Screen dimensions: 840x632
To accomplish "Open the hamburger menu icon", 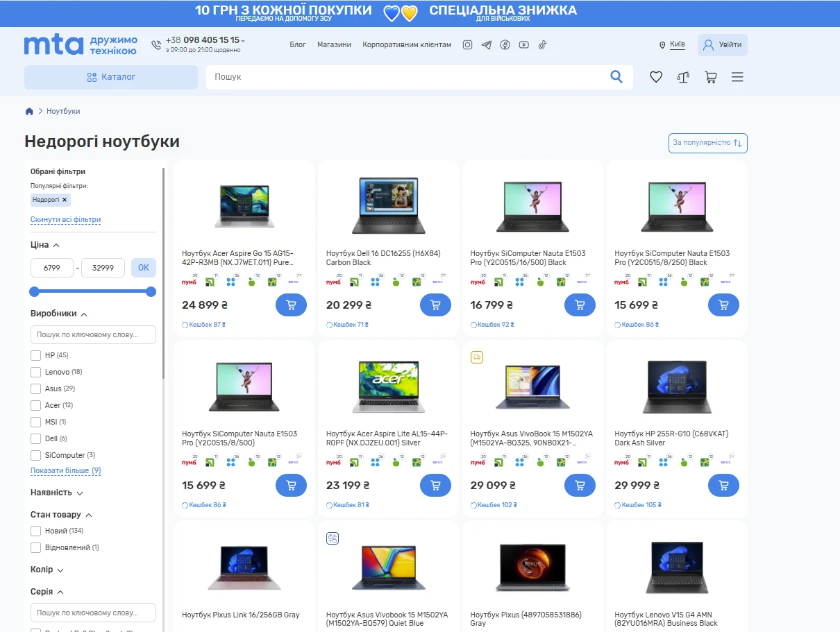I will click(x=737, y=77).
